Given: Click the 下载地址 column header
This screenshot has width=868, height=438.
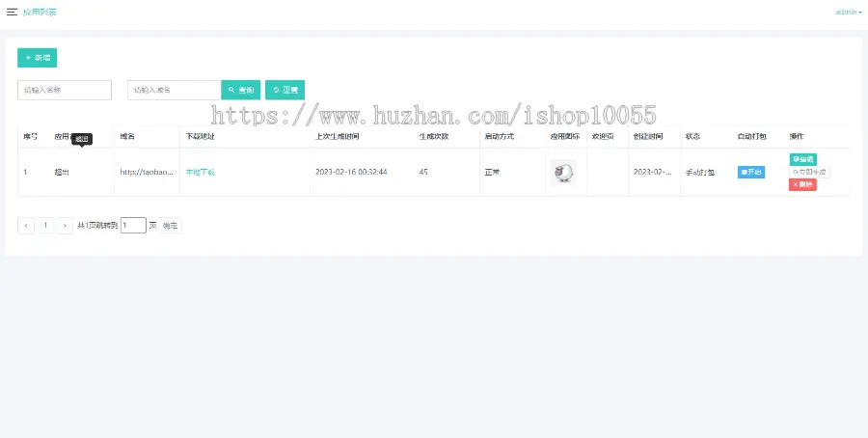Looking at the screenshot, I should point(200,136).
